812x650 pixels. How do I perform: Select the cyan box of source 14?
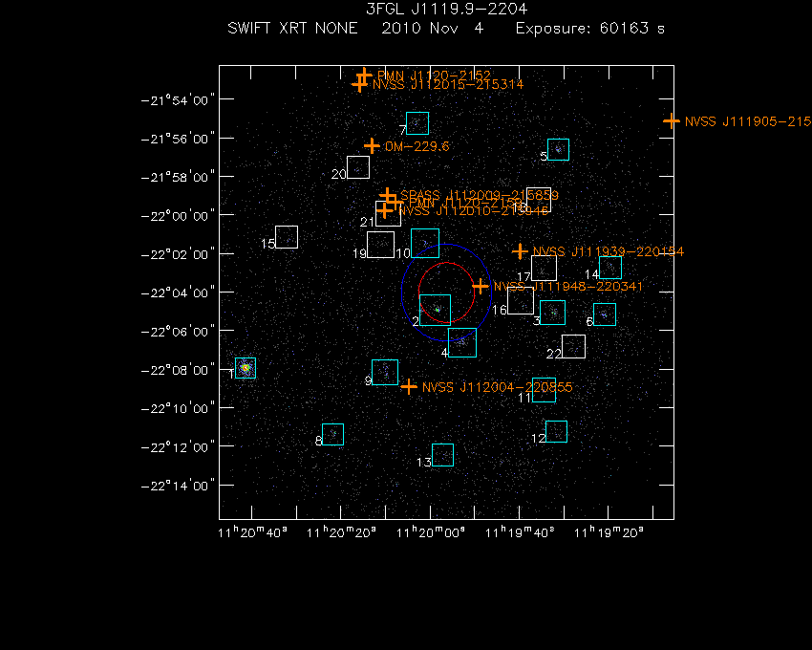coord(610,268)
